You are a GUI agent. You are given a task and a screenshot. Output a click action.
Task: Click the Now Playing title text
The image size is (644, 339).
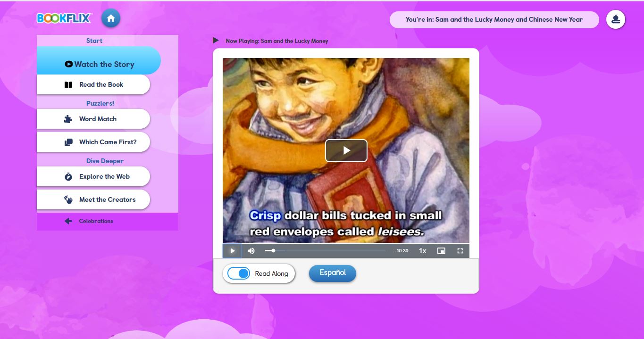point(277,41)
